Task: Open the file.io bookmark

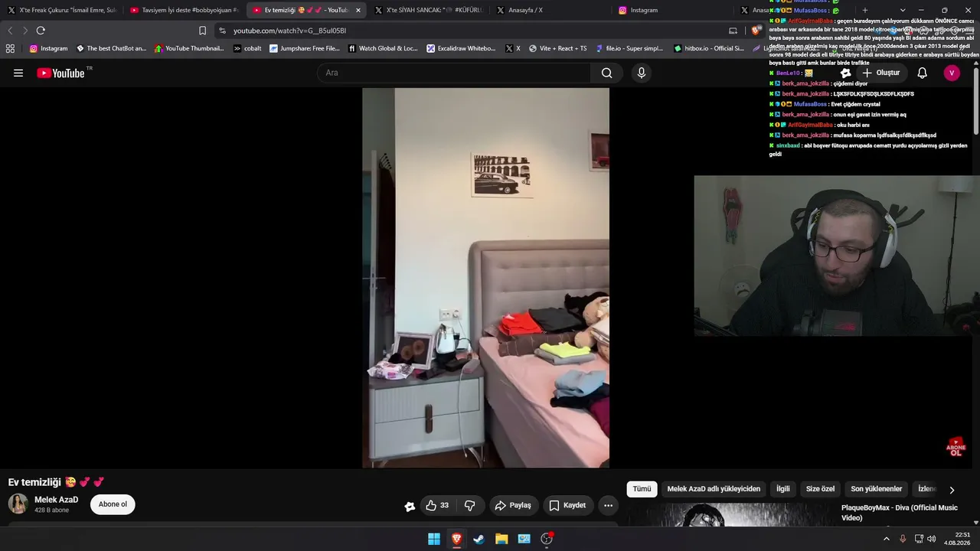Action: click(x=629, y=48)
